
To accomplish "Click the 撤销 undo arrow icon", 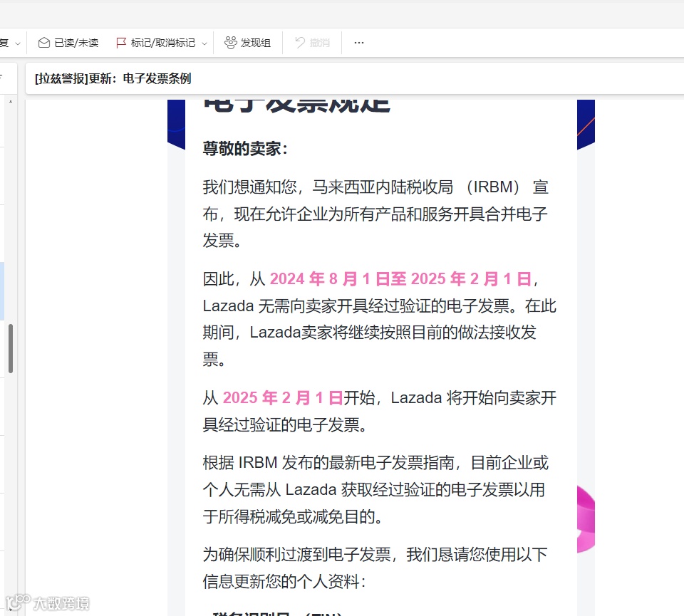I will (299, 43).
